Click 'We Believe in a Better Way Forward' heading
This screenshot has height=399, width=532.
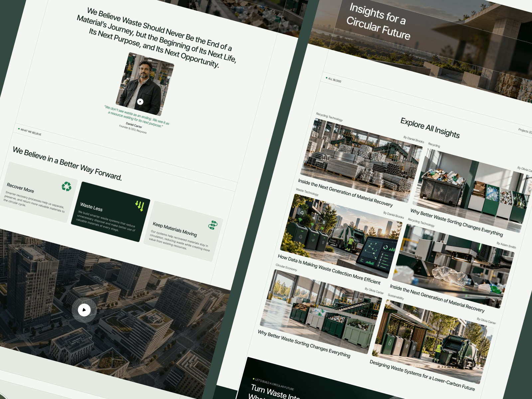pyautogui.click(x=67, y=164)
